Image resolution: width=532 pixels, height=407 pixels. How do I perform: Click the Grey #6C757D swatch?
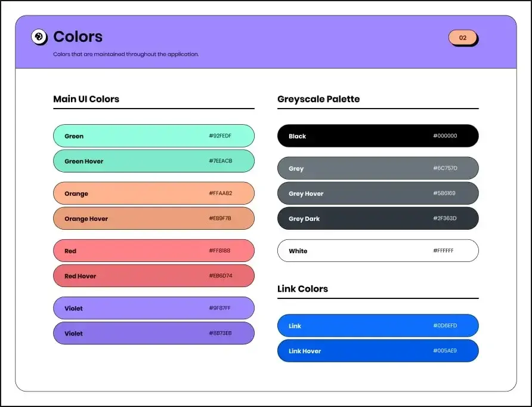point(378,168)
